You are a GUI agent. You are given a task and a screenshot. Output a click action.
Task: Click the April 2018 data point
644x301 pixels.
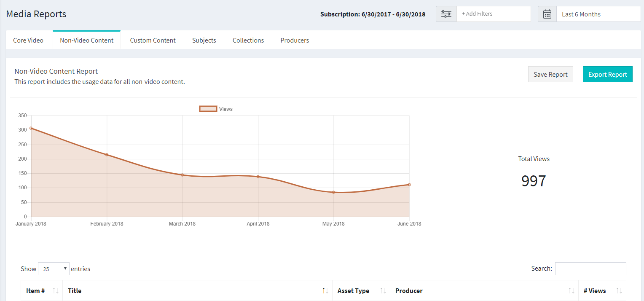click(x=258, y=177)
